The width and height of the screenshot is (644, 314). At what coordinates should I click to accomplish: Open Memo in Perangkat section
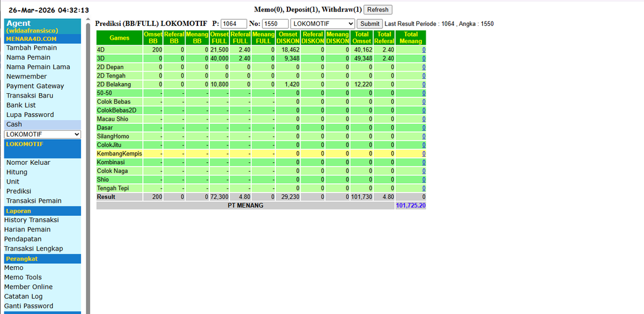pyautogui.click(x=14, y=267)
